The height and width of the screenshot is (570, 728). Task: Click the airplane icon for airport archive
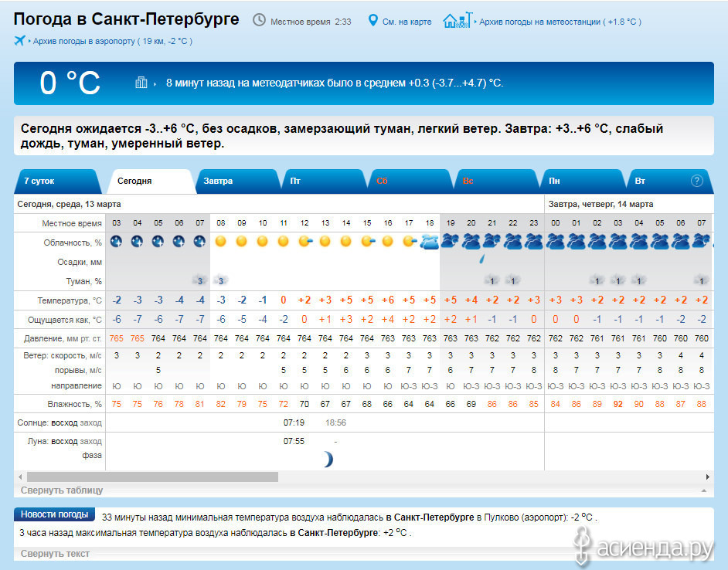click(19, 40)
